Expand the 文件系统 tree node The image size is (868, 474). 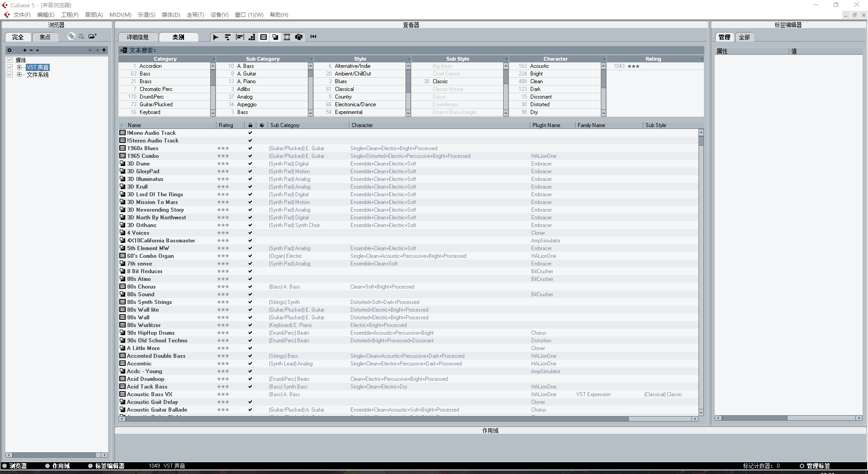point(19,75)
